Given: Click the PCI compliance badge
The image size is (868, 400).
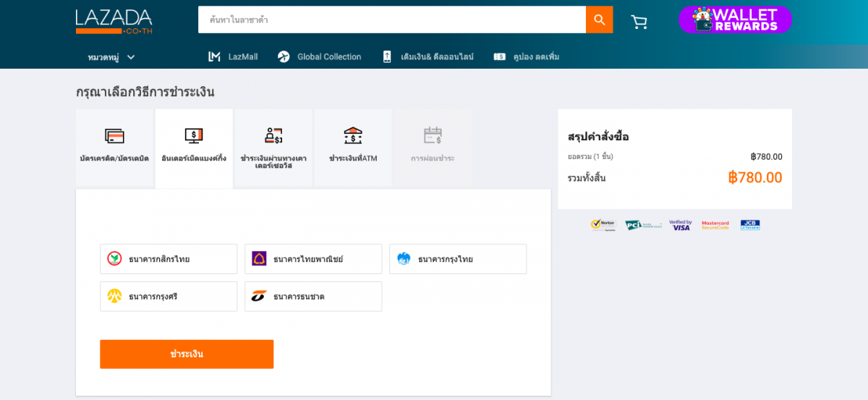Looking at the screenshot, I should coord(643,225).
